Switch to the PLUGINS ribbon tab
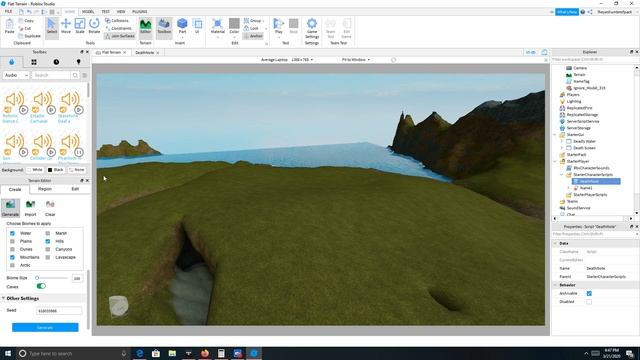This screenshot has height=360, width=640. coord(140,12)
